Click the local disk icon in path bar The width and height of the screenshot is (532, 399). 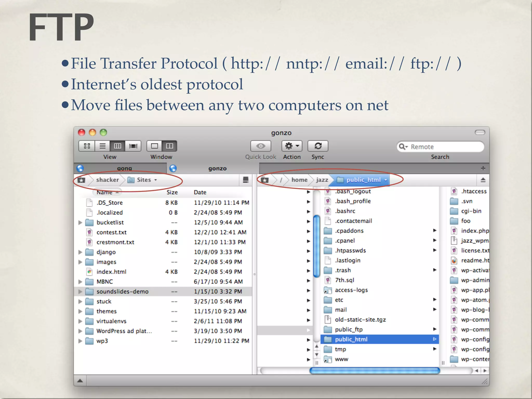[x=245, y=180]
